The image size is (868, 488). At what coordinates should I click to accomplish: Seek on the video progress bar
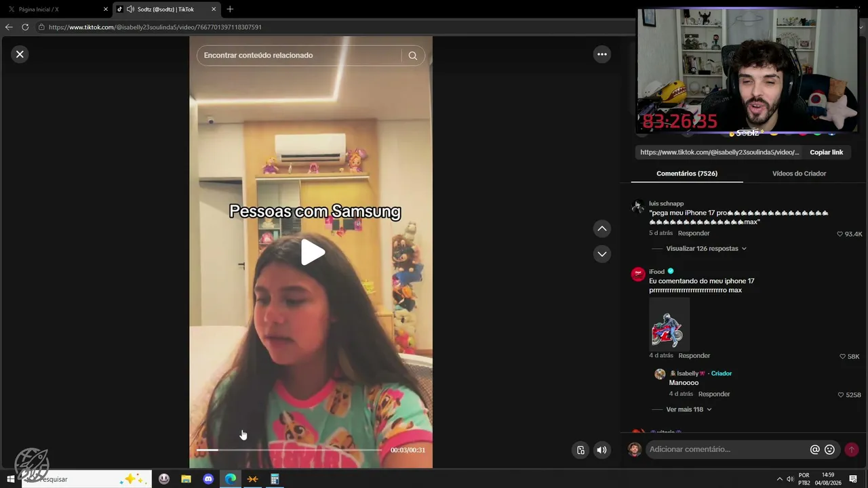click(290, 449)
